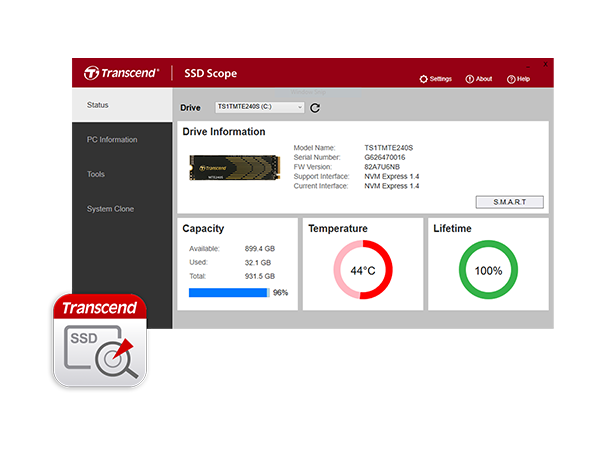Click the 44°C temperature gauge
The width and height of the screenshot is (600, 450).
[363, 270]
